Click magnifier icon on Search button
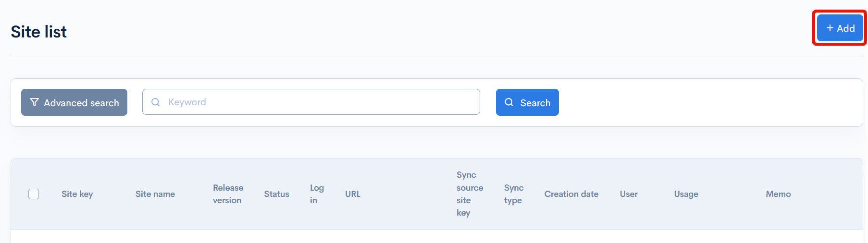The image size is (868, 243). point(509,102)
